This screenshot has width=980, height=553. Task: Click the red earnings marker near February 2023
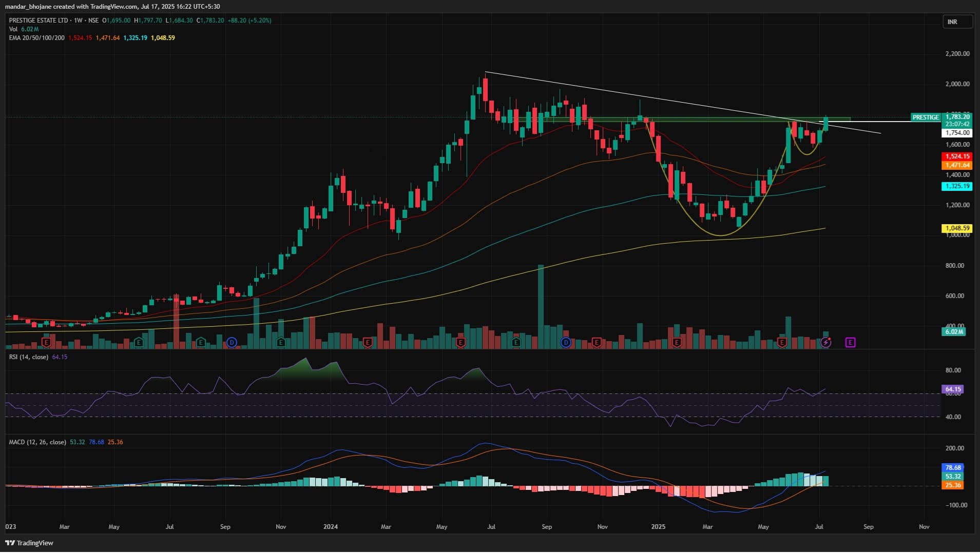47,342
